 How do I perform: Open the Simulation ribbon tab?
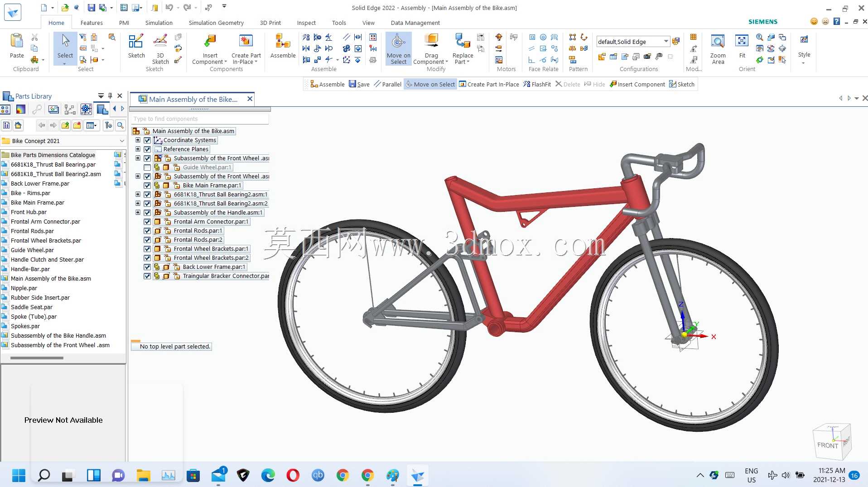click(159, 23)
